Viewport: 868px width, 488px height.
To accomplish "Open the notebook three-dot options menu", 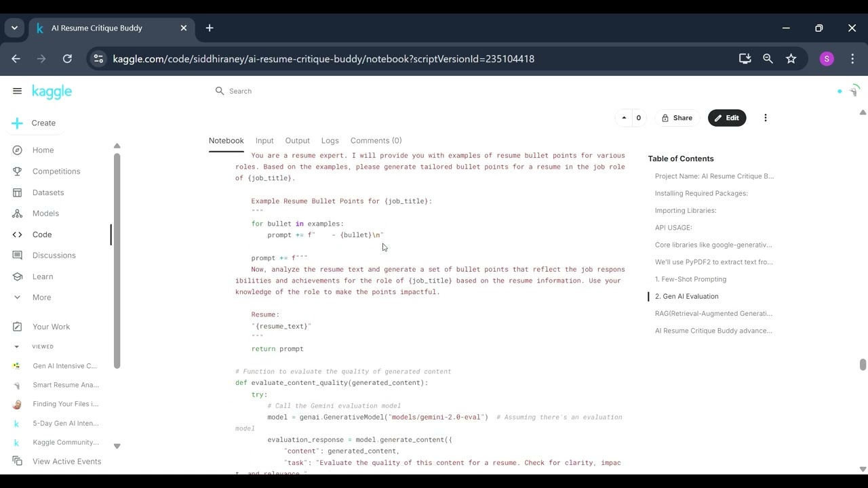I will (766, 118).
